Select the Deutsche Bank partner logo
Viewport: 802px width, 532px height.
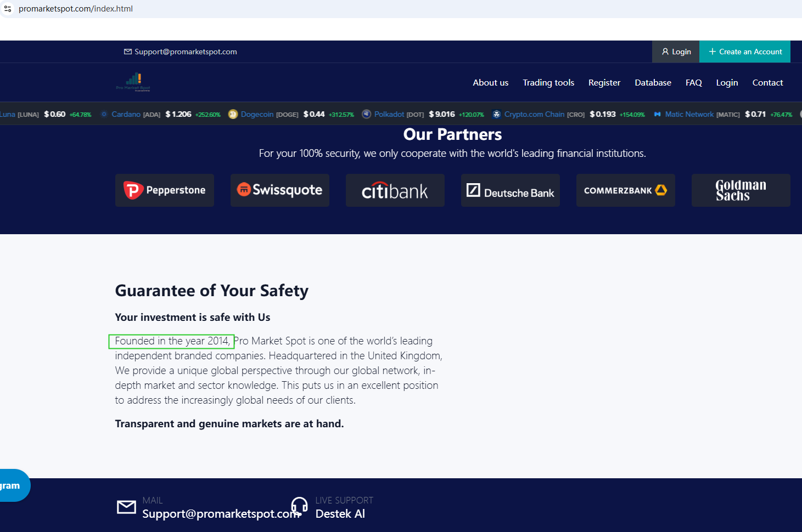[x=511, y=190]
